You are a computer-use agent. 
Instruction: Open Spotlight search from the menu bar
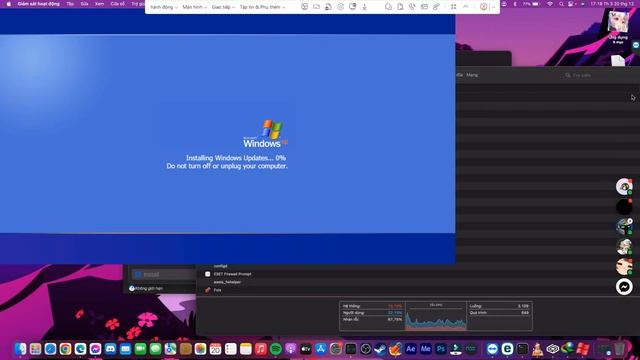coord(561,4)
